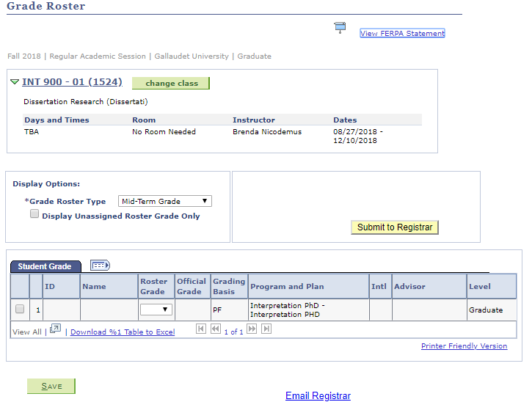
Task: Open grid in new window icon
Action: pyautogui.click(x=55, y=329)
